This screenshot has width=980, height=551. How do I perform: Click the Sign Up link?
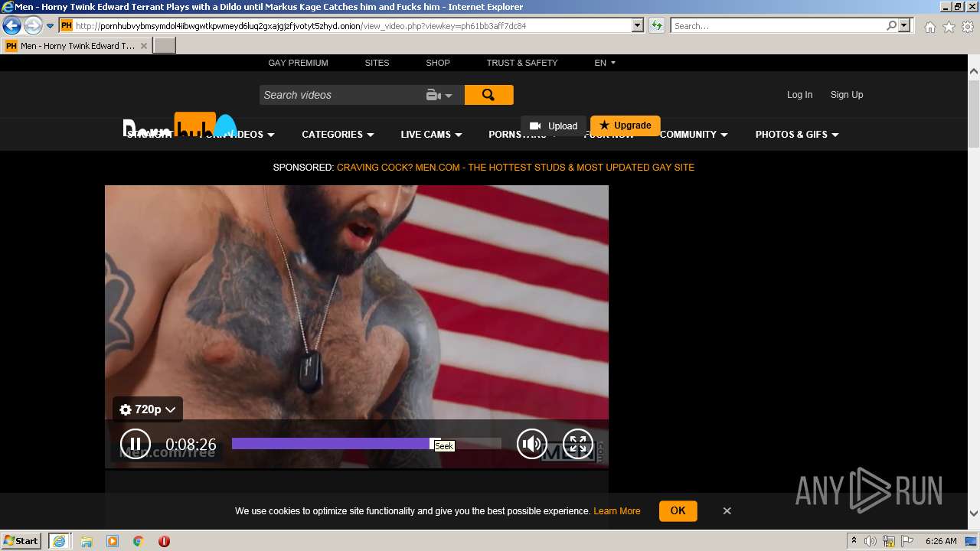pyautogui.click(x=847, y=95)
